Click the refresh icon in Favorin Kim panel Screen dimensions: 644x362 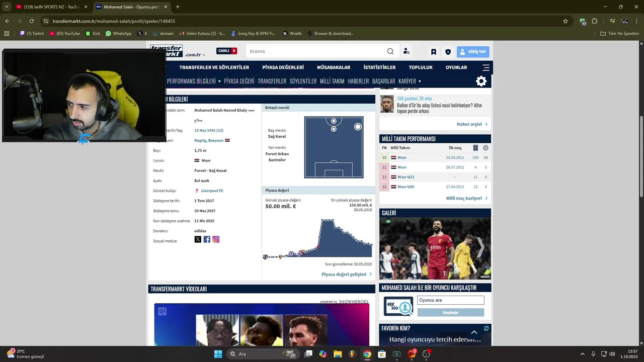[486, 328]
